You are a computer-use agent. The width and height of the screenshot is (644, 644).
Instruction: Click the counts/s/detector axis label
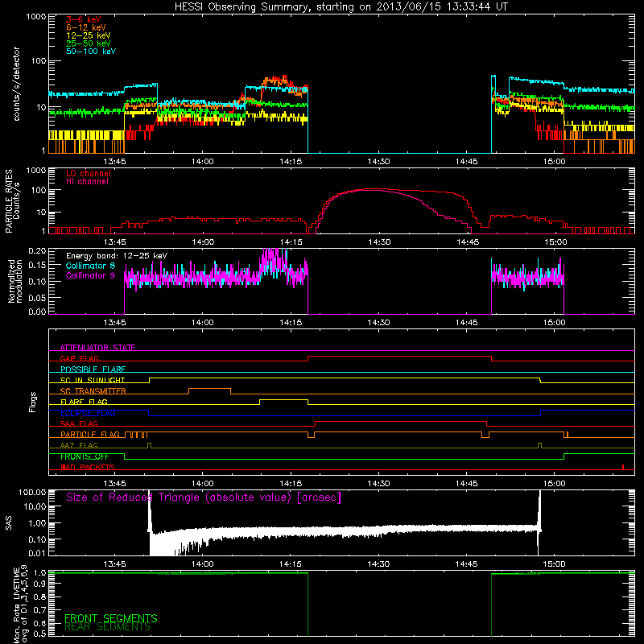(16, 84)
